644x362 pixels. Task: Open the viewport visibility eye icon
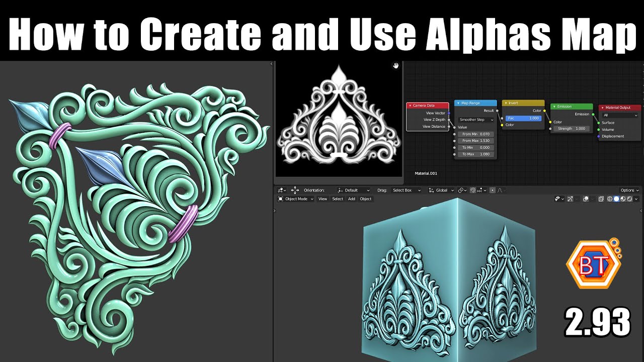point(559,199)
